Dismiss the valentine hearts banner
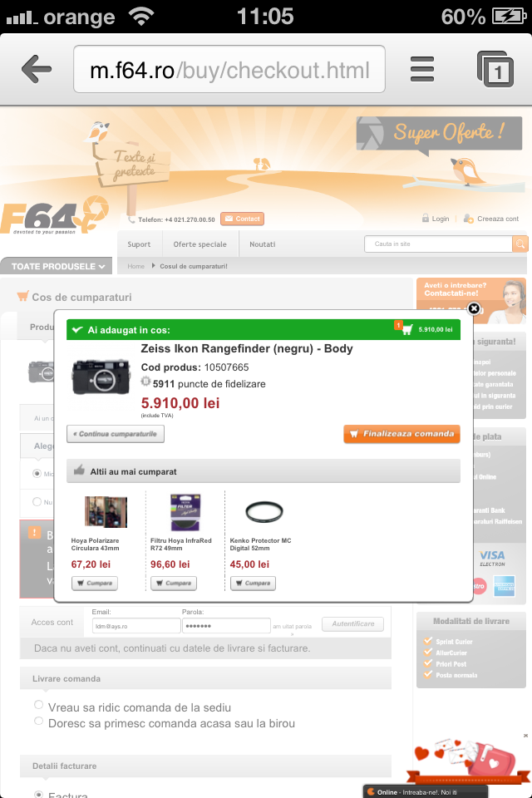Screen dimensions: 532x798 [x=525, y=736]
